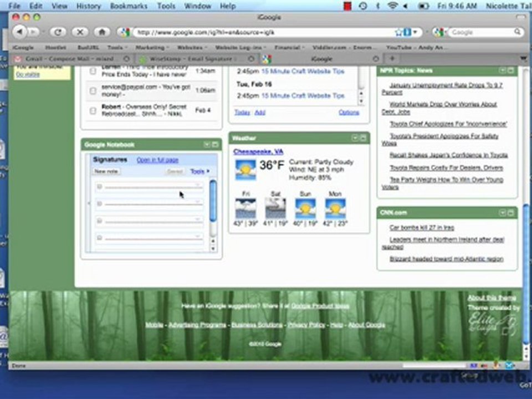This screenshot has height=399, width=532.
Task: Maximize the Weather gadget
Action: 363,138
